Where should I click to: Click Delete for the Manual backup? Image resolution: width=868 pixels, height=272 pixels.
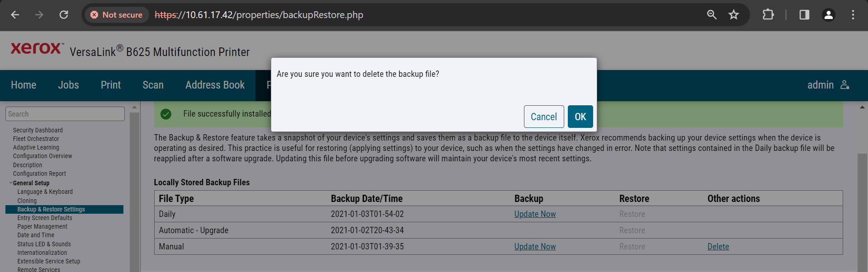(718, 247)
